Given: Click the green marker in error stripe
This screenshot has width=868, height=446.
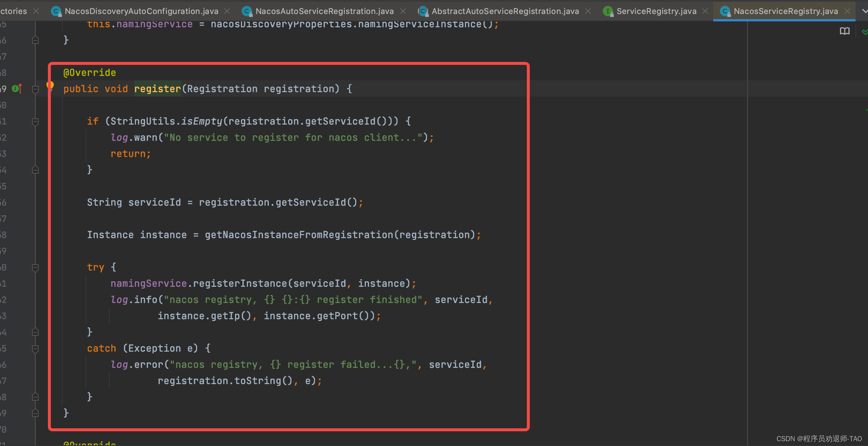Looking at the screenshot, I should 866,110.
